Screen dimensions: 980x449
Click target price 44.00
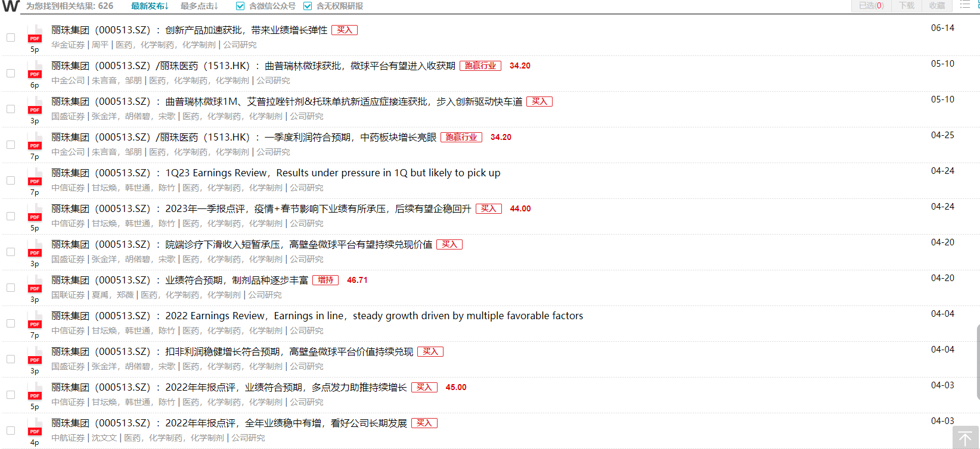pos(520,208)
